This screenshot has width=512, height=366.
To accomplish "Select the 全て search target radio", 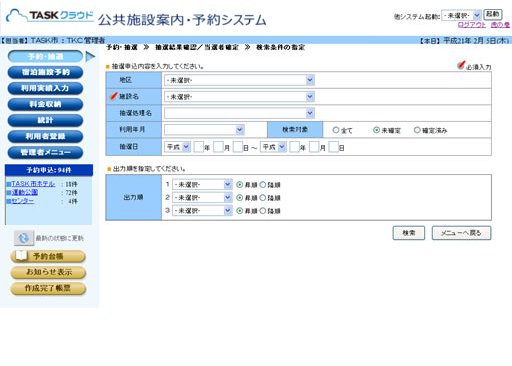I will pyautogui.click(x=336, y=130).
